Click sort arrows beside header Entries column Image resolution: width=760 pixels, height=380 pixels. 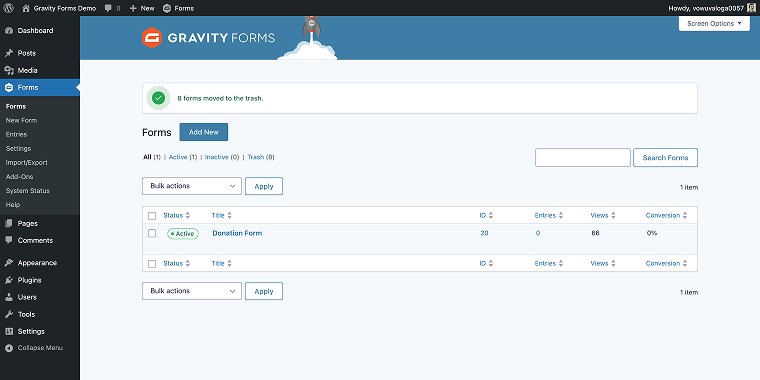561,215
